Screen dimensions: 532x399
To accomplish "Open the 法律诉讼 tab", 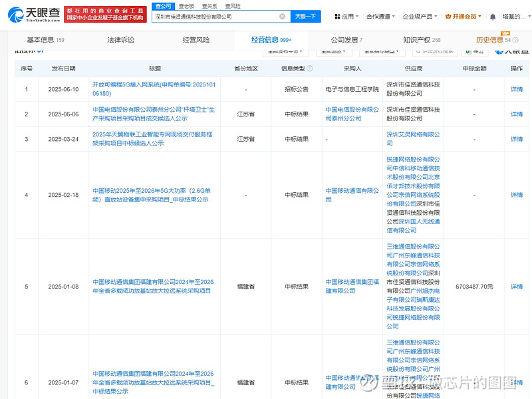I will coord(121,40).
